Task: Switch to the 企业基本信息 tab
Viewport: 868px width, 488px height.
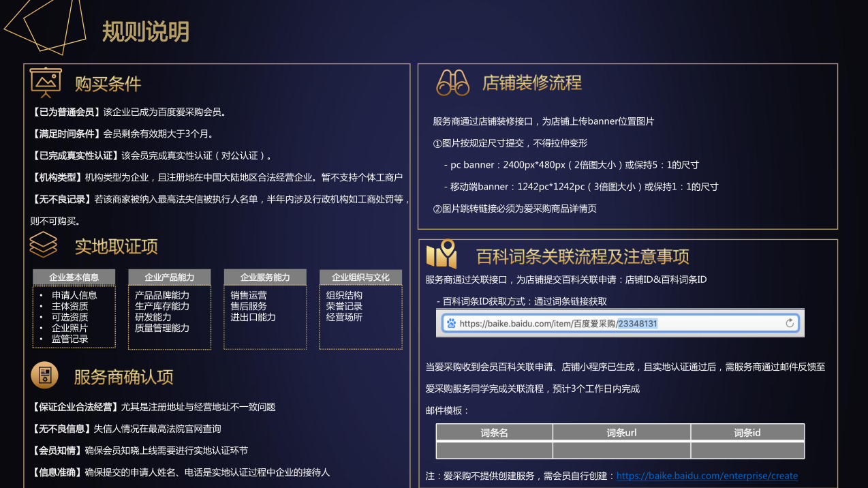Action: coord(73,277)
